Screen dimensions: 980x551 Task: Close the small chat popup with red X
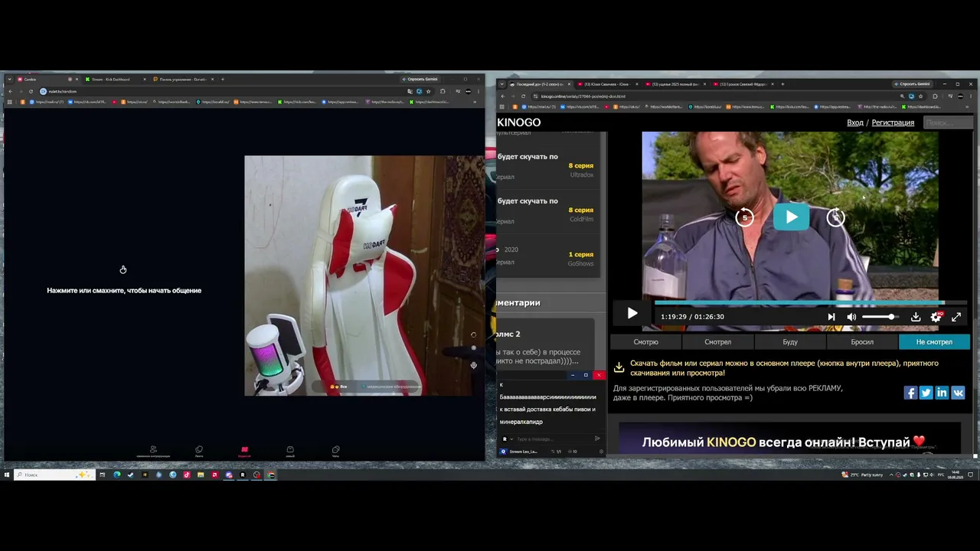pos(599,375)
